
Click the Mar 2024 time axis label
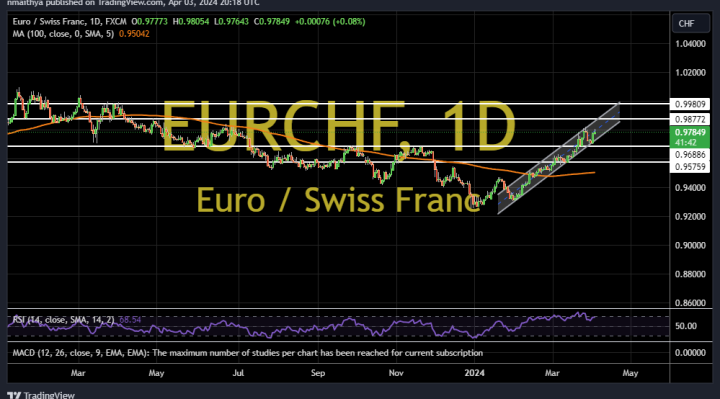(x=552, y=373)
